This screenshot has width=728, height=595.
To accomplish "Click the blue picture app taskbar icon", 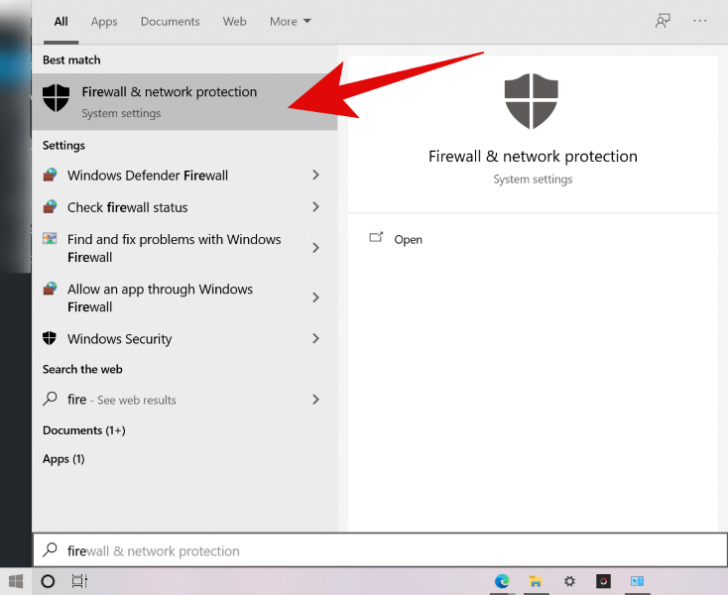I will pos(637,581).
